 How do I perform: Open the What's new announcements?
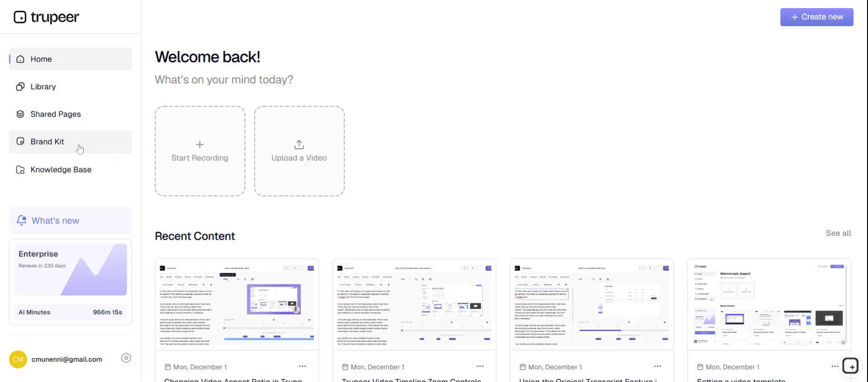click(71, 220)
